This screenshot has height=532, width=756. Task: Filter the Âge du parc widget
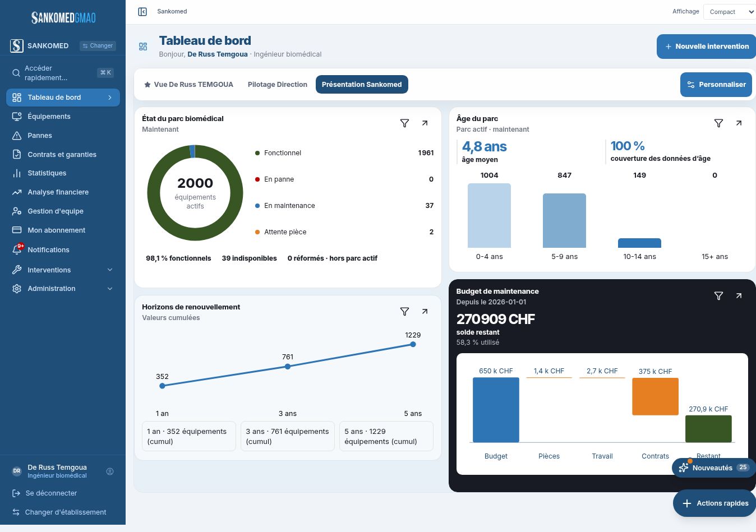click(718, 123)
